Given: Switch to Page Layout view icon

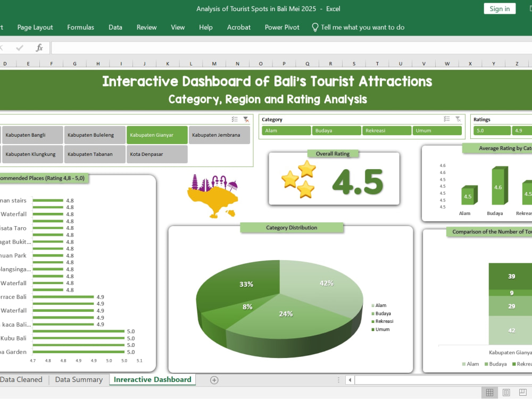Looking at the screenshot, I should tap(506, 393).
